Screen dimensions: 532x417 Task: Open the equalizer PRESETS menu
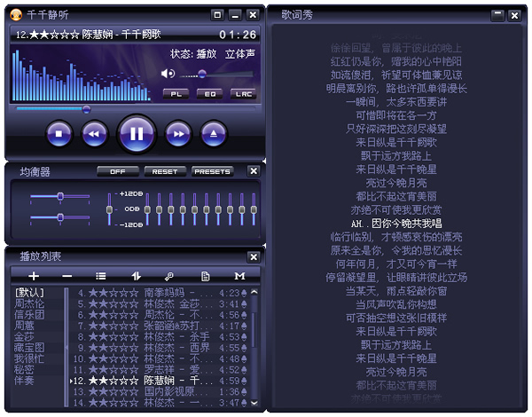[x=212, y=171]
